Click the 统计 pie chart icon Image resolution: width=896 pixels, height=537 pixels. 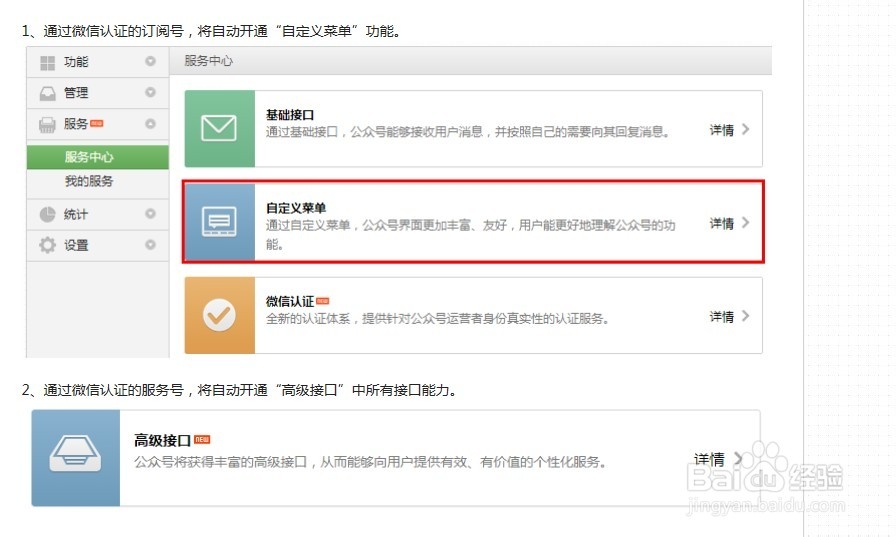click(x=47, y=214)
